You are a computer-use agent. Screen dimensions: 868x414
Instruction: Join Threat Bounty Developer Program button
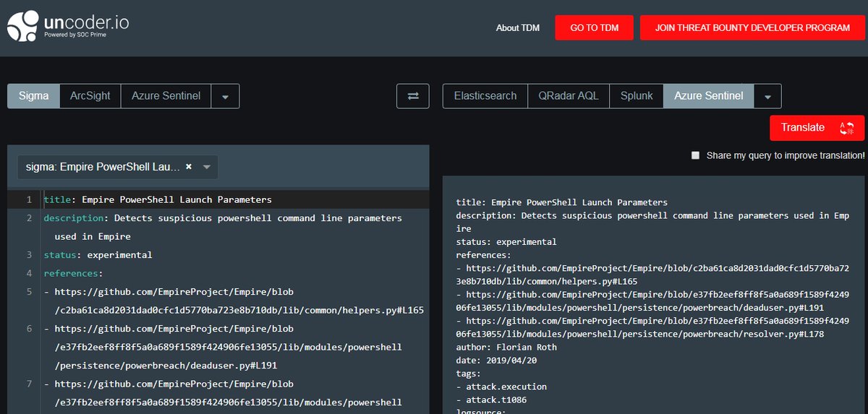coord(752,27)
